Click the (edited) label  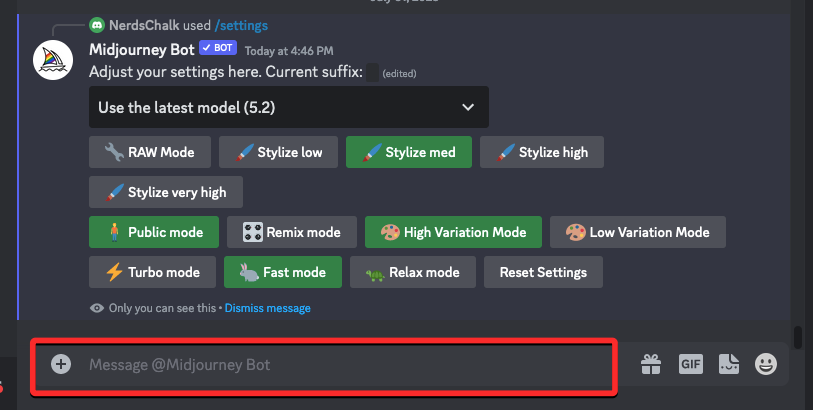pyautogui.click(x=399, y=74)
